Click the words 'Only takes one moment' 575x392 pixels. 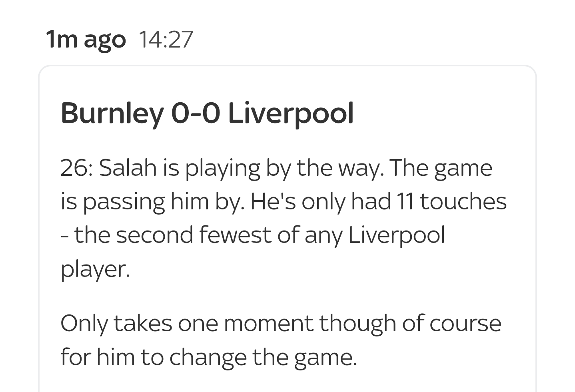coord(187,324)
